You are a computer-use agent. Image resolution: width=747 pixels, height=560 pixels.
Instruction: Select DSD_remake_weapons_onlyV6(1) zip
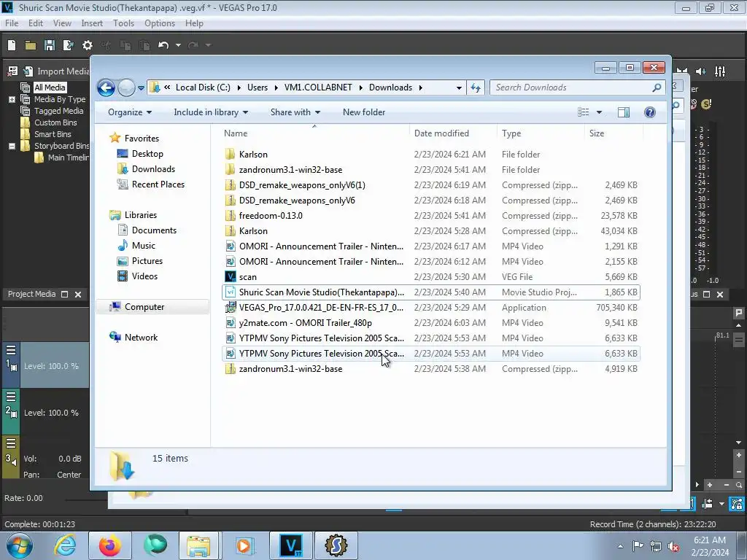click(x=431, y=184)
